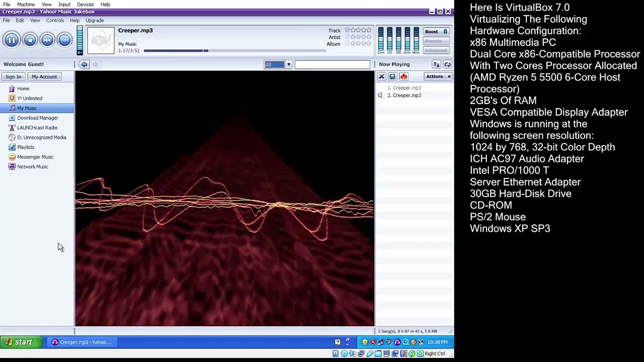Click the yellow security shield tray icon
The height and width of the screenshot is (362, 644).
click(365, 342)
